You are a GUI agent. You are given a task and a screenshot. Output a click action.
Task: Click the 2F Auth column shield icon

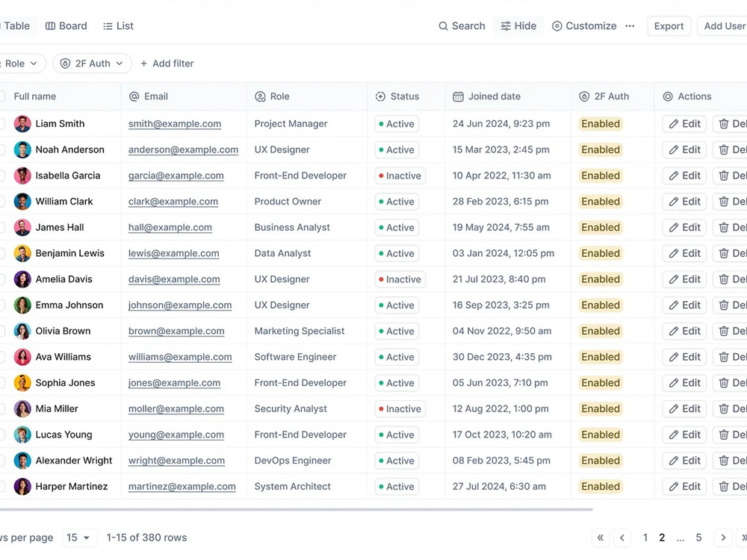584,96
